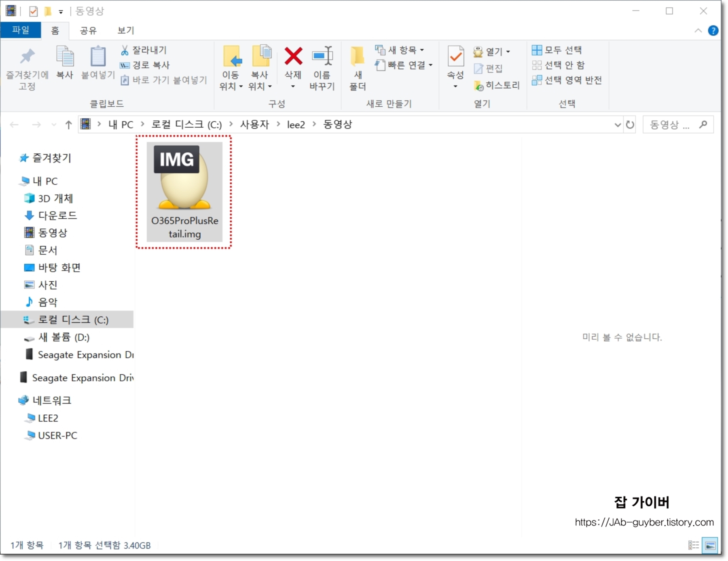Cut the selection with 잘라내기
This screenshot has height=561, width=728.
tap(143, 50)
